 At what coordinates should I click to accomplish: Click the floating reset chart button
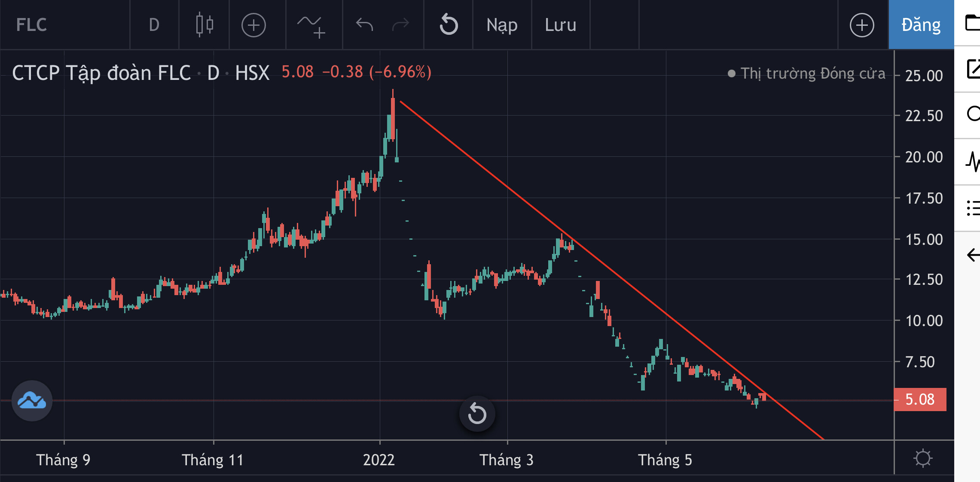click(477, 414)
